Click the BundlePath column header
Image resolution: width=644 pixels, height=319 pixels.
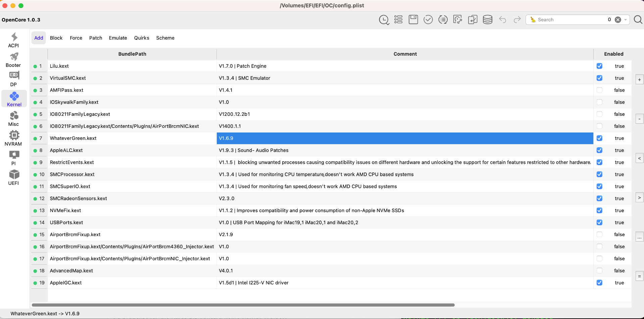pyautogui.click(x=132, y=54)
